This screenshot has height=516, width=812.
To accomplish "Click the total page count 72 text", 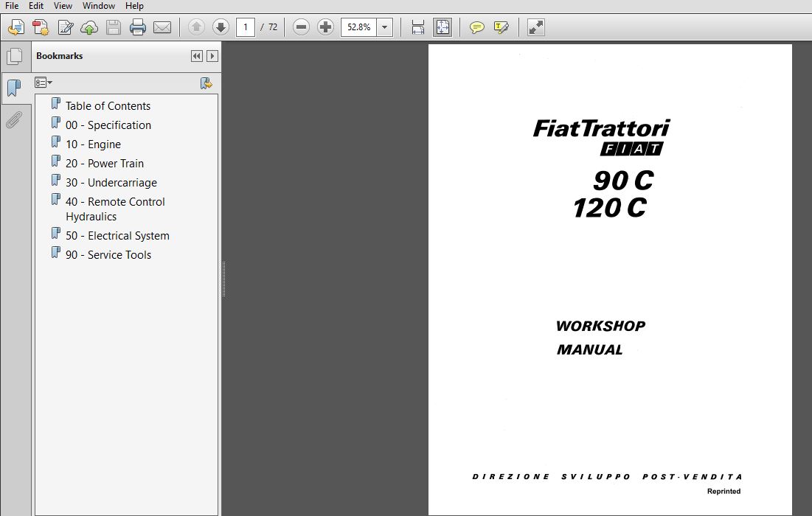I will pos(273,27).
